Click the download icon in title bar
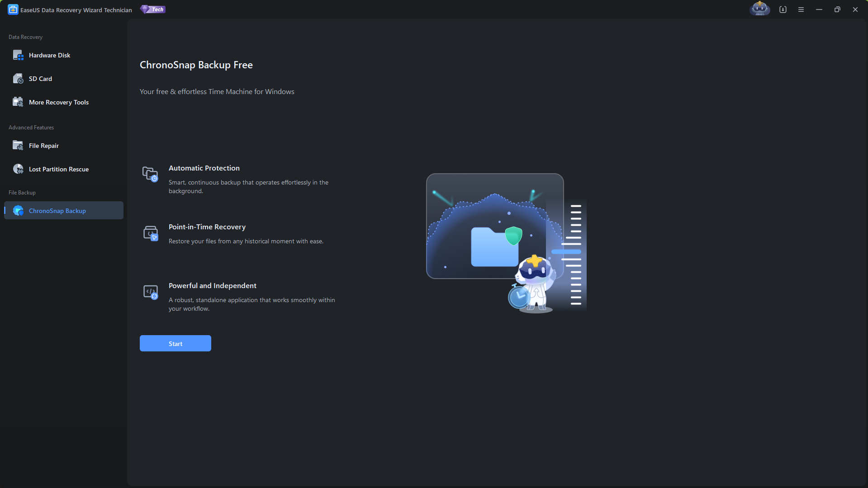This screenshot has height=488, width=868. [783, 9]
